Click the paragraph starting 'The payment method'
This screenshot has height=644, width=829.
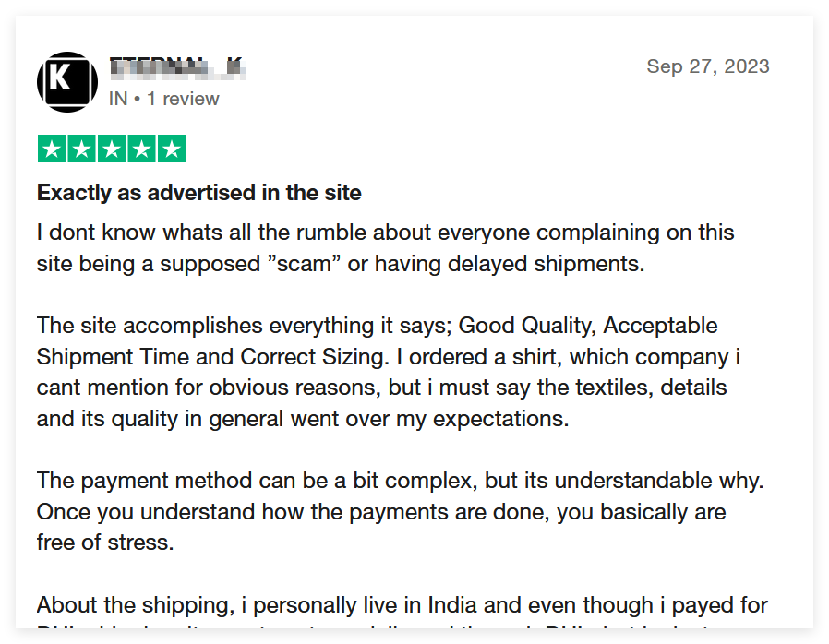(401, 512)
